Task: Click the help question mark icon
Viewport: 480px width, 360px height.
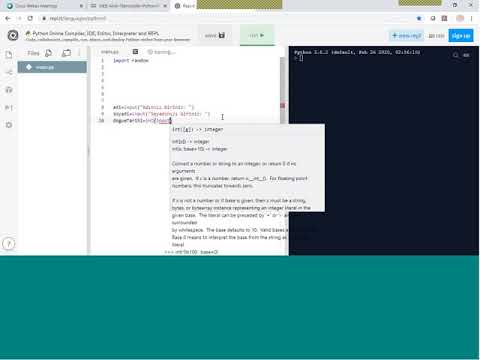Action: click(x=9, y=244)
